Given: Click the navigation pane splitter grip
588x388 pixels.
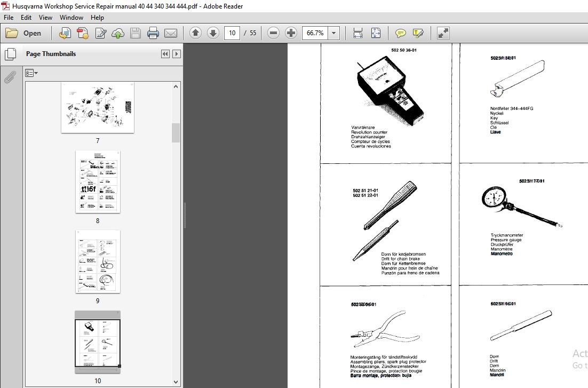Looking at the screenshot, I should (185, 216).
